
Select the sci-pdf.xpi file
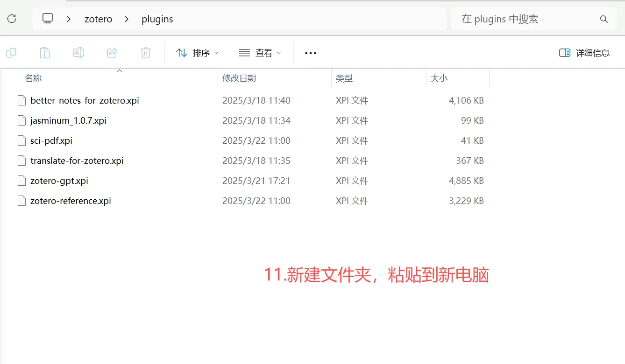click(52, 140)
